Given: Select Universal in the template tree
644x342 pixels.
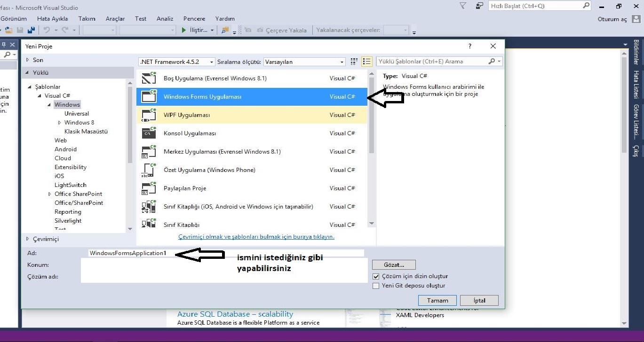Looking at the screenshot, I should (x=77, y=114).
